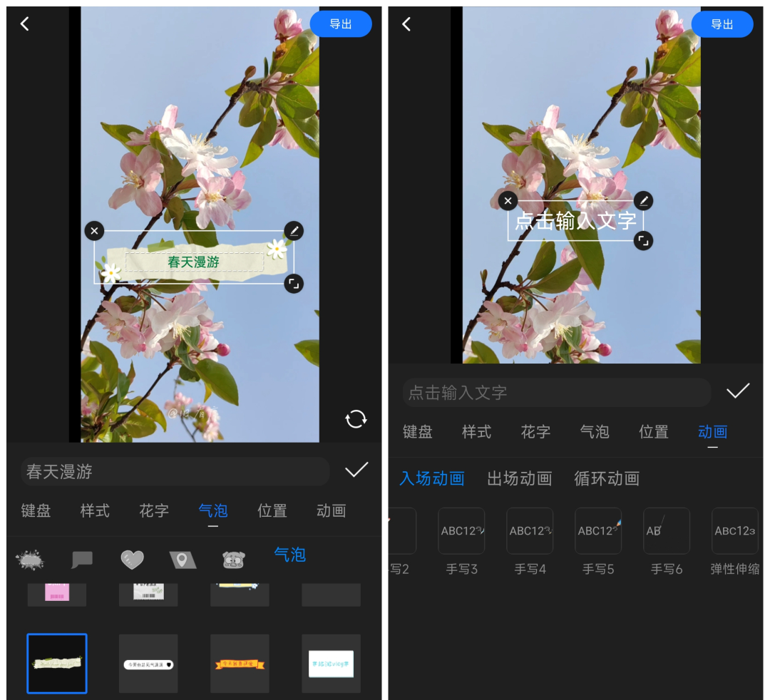
Task: Open 动画 tab on left screen
Action: pyautogui.click(x=331, y=510)
